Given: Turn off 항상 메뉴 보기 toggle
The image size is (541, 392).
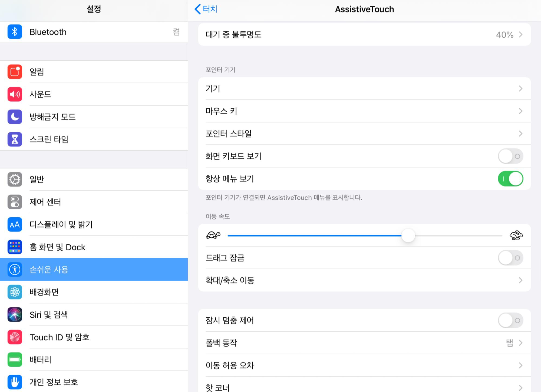Looking at the screenshot, I should tap(510, 179).
